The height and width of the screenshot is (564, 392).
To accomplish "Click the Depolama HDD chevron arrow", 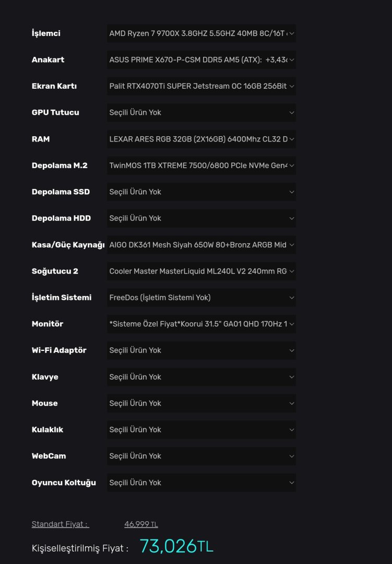I will (291, 218).
